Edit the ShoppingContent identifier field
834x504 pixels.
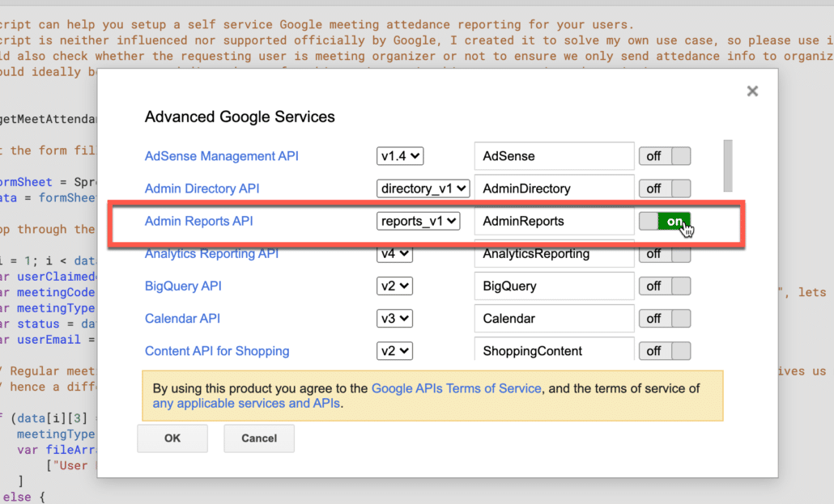tap(554, 349)
